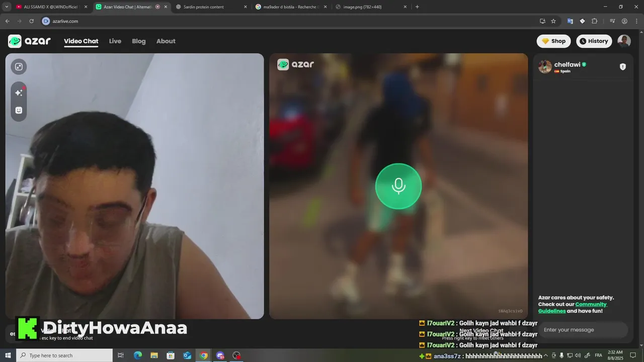The image size is (644, 362).
Task: Tap the green microphone button
Action: tap(398, 186)
